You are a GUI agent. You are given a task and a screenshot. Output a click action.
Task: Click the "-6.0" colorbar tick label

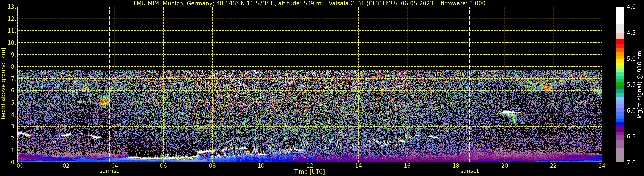tap(630, 110)
